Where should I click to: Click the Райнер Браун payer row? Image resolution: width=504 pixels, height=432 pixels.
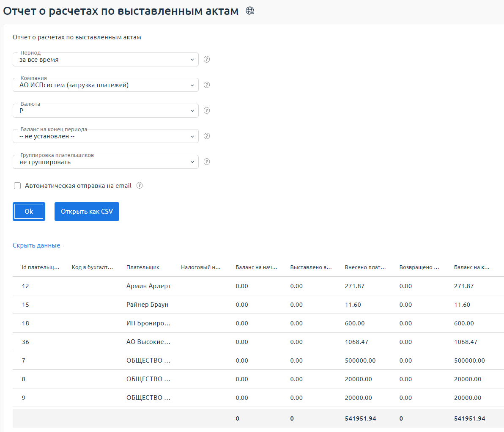pyautogui.click(x=147, y=305)
